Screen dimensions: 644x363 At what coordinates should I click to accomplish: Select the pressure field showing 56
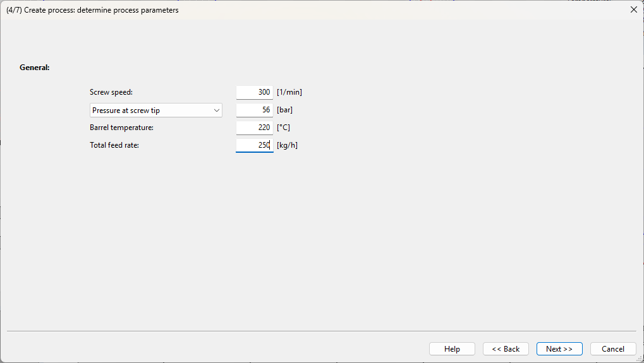click(x=255, y=110)
